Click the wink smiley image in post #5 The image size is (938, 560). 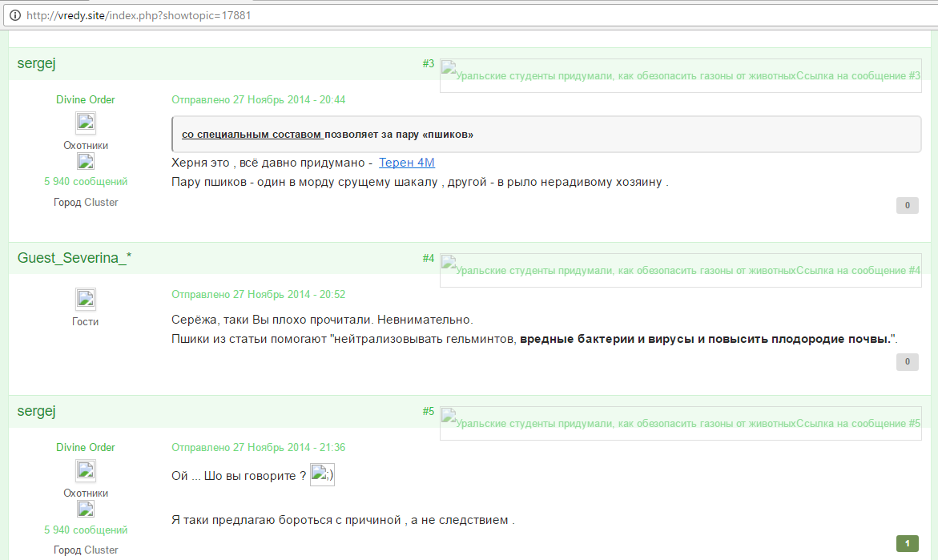pos(322,475)
